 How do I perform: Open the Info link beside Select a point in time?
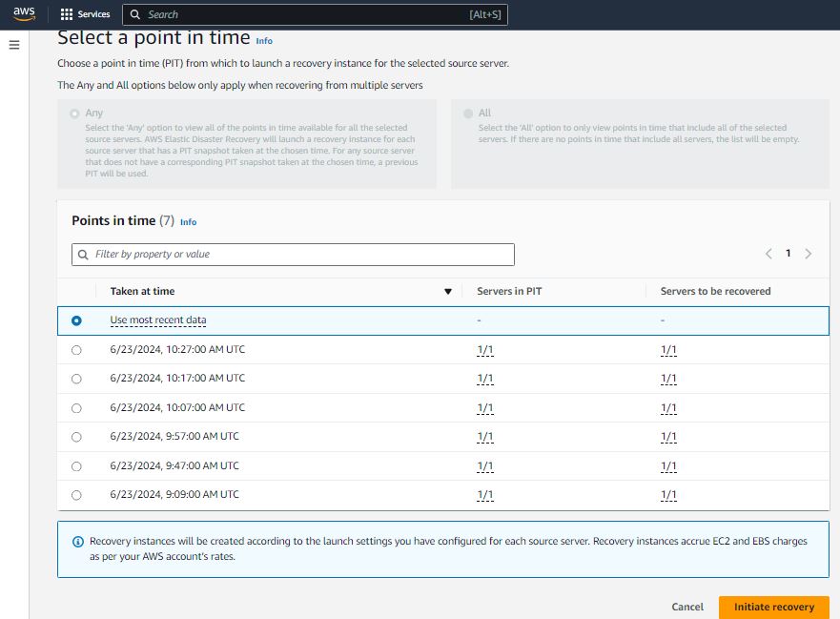pos(264,41)
